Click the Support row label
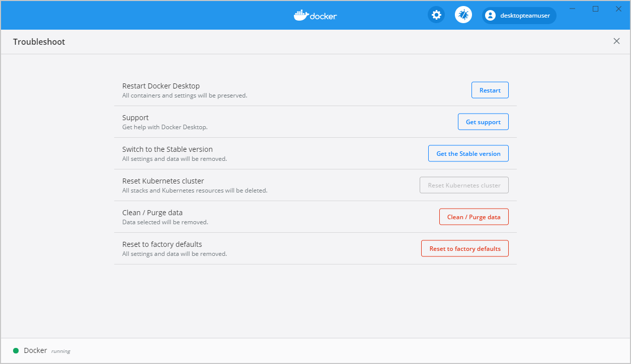The height and width of the screenshot is (364, 631). click(135, 118)
